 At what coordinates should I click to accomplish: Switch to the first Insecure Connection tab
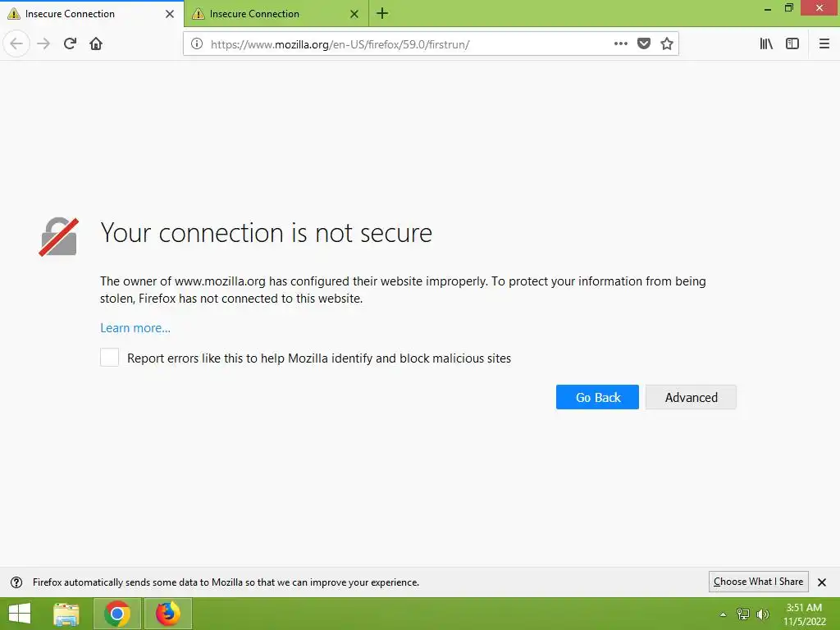[92, 13]
